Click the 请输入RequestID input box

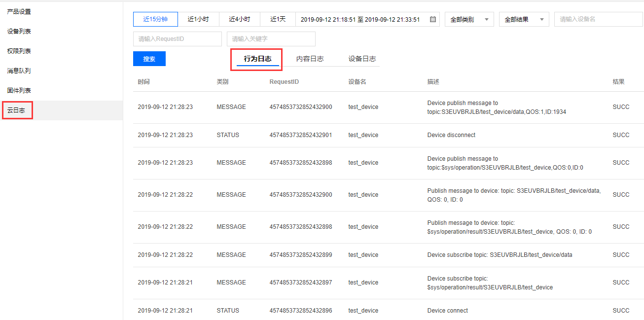(x=178, y=39)
